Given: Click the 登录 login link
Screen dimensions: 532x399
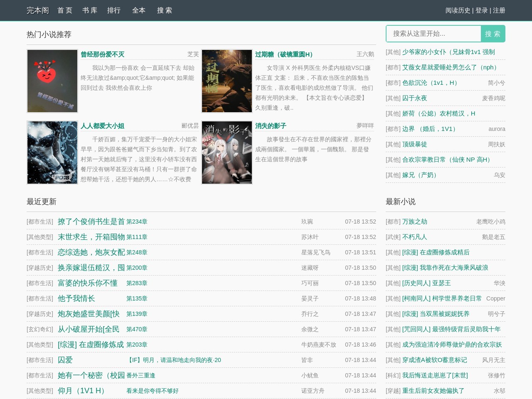Looking at the screenshot, I should pos(481,10).
